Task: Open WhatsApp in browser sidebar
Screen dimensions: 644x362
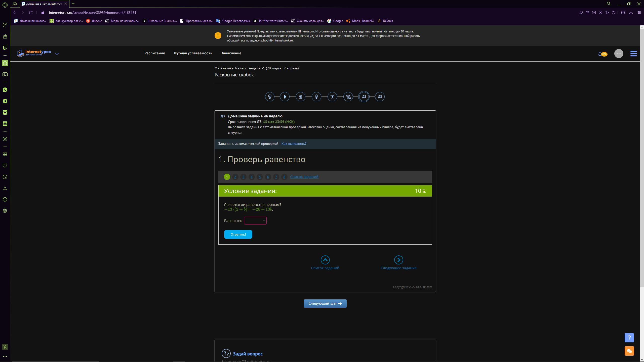Action: [x=5, y=90]
